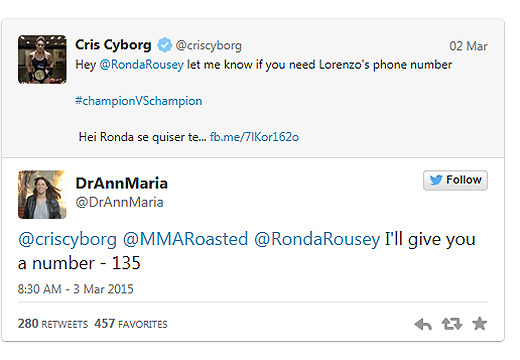Open the Cris Cyborg display name
Viewport: 520px width, 360px height.
click(113, 45)
